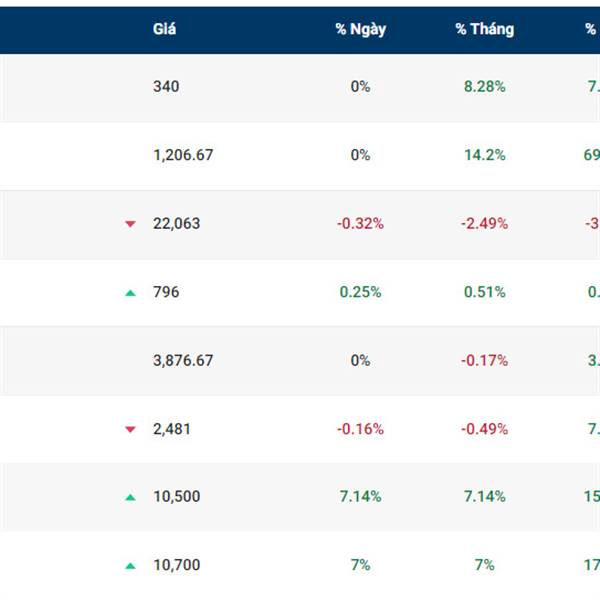Sort by the % Tháng column header

pos(484,29)
